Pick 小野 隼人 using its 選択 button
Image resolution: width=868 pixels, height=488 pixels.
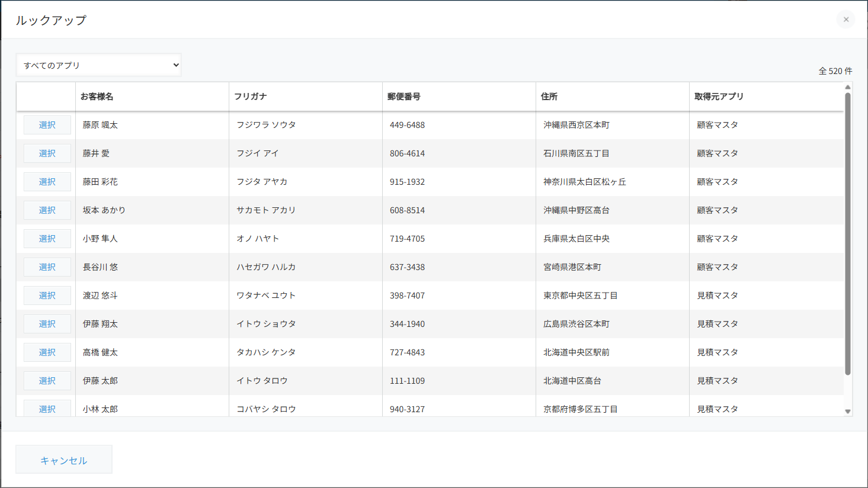tap(47, 239)
